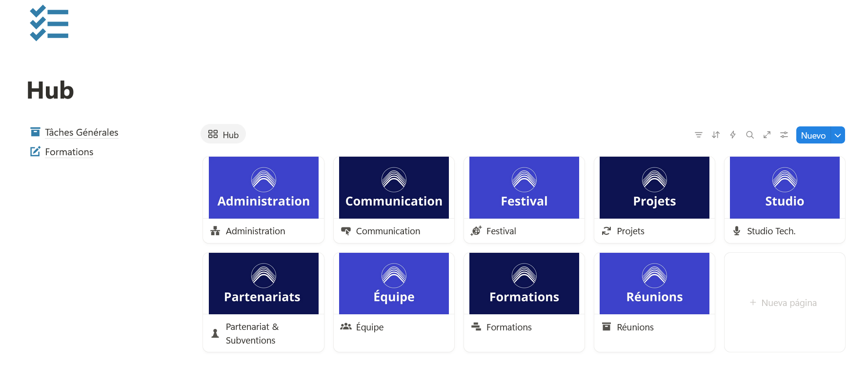Select the Hub gallery view tab

coord(223,135)
